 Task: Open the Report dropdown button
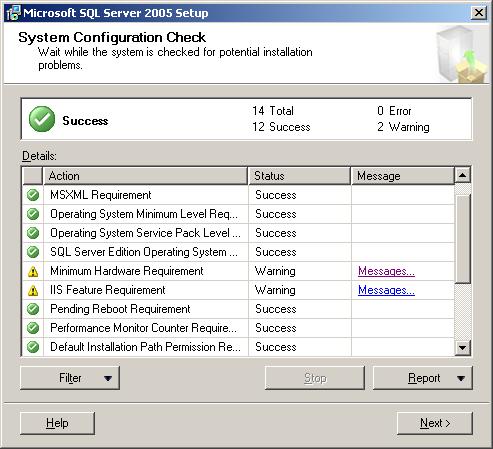pyautogui.click(x=423, y=378)
